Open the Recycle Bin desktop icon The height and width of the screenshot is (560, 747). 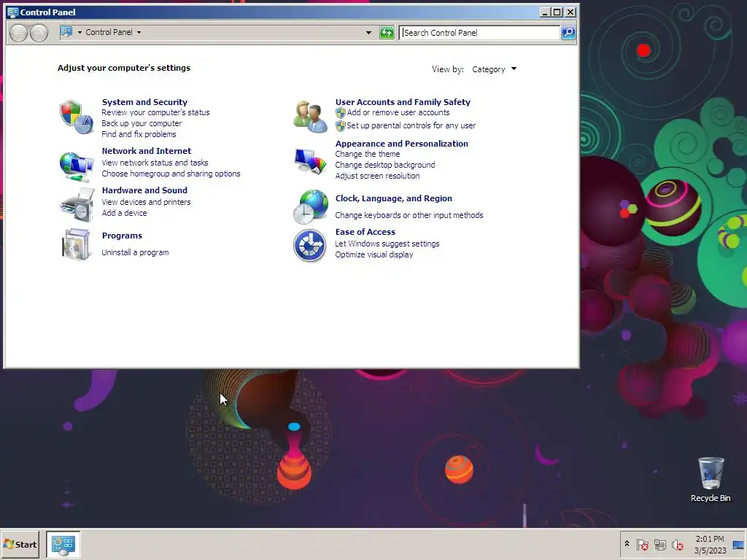tap(711, 480)
